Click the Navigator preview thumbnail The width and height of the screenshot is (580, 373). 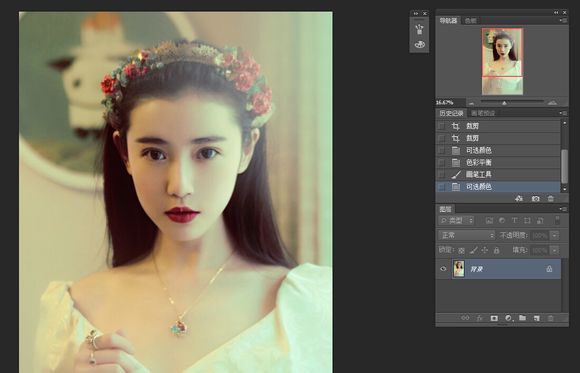pos(502,61)
